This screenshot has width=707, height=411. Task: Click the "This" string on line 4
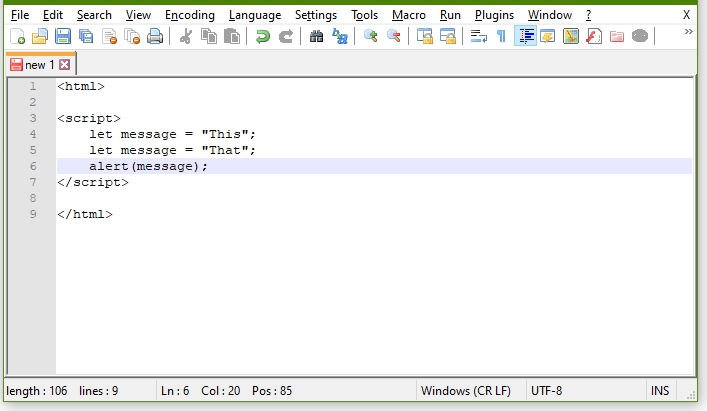pyautogui.click(x=225, y=134)
